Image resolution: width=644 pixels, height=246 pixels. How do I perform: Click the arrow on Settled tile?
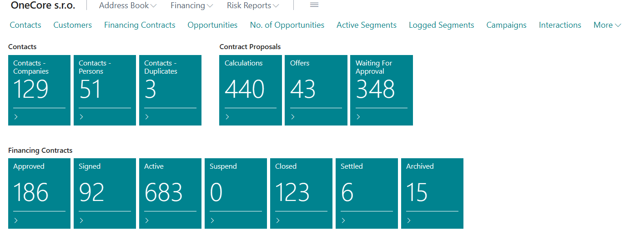tap(343, 221)
